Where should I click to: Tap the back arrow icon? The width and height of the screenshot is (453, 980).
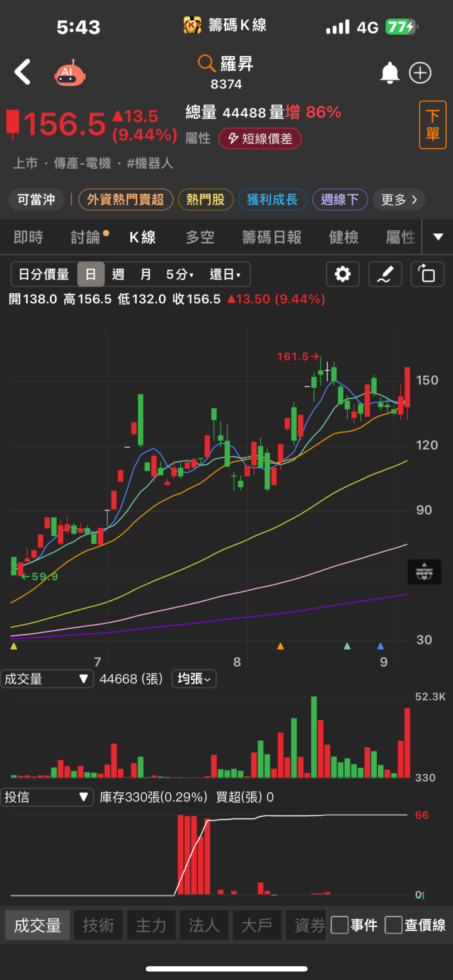23,72
